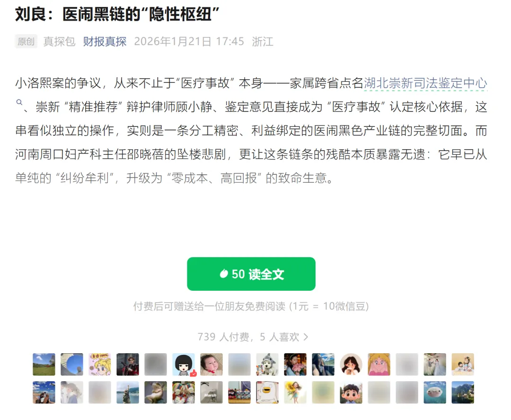Open 湖北崇新司法鉴定中心 hyperlink

point(425,83)
